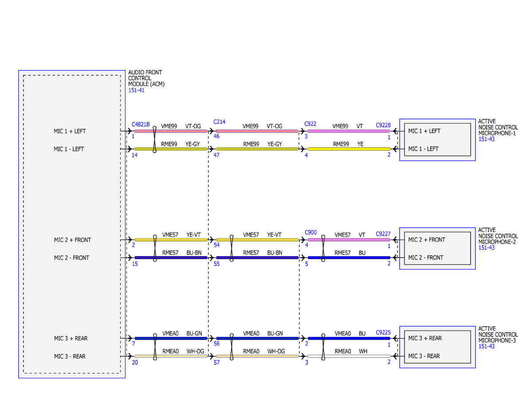Click connector label C4821B
The width and height of the screenshot is (532, 411).
click(x=141, y=125)
